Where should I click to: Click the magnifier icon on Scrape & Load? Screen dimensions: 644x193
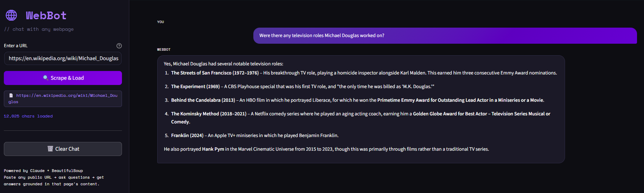45,78
